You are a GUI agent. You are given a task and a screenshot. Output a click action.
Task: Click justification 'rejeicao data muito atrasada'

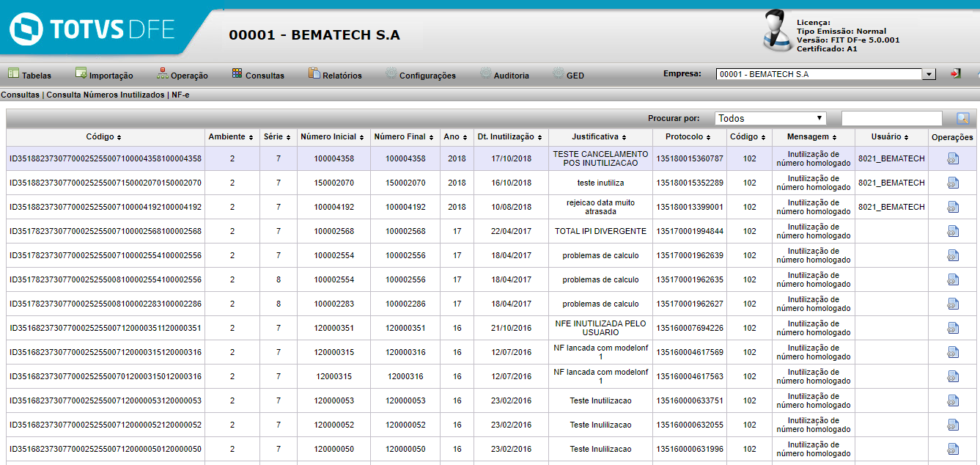(x=601, y=207)
